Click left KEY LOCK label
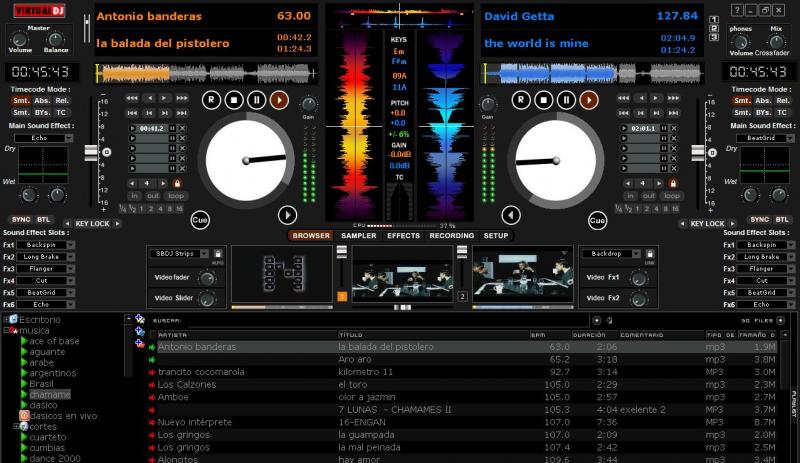The image size is (800, 463). 92,224
